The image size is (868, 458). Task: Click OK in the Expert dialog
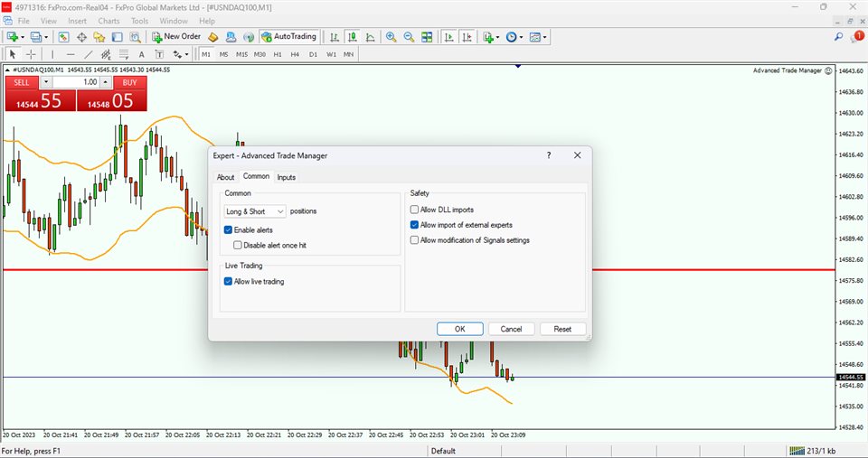pos(460,329)
